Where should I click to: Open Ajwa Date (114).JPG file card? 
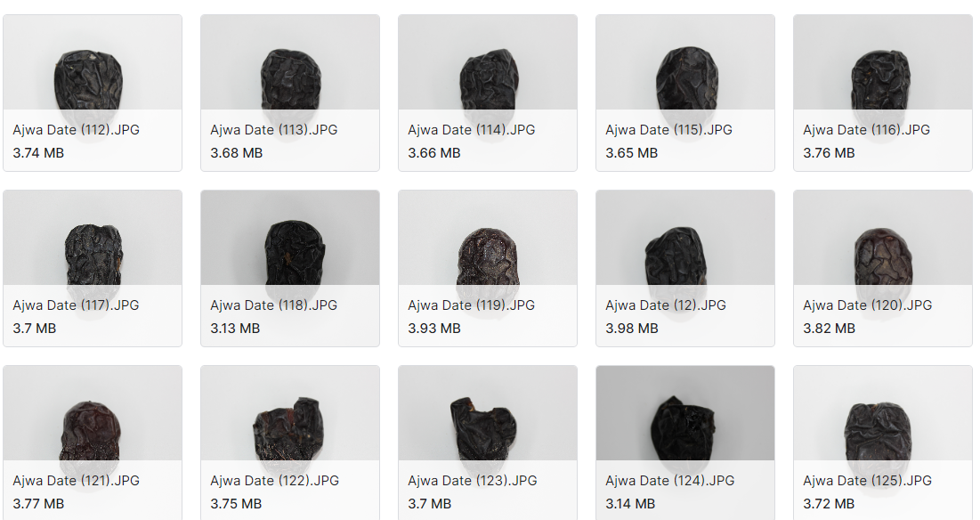pyautogui.click(x=488, y=93)
